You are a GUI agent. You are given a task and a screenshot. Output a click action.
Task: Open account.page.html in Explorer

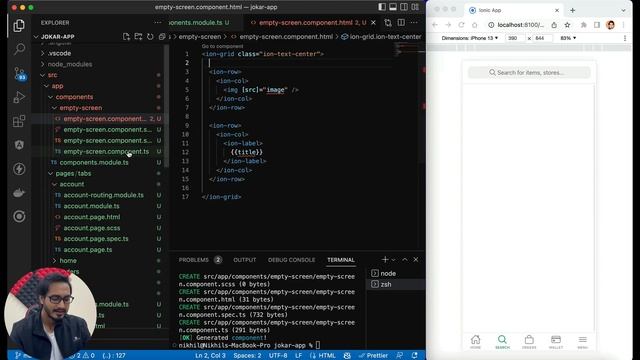coord(92,217)
